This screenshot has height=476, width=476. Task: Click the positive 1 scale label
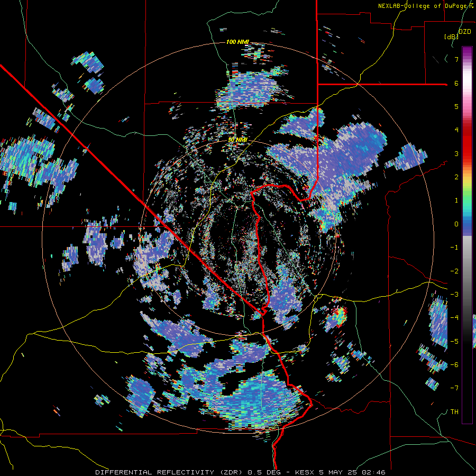(x=456, y=200)
